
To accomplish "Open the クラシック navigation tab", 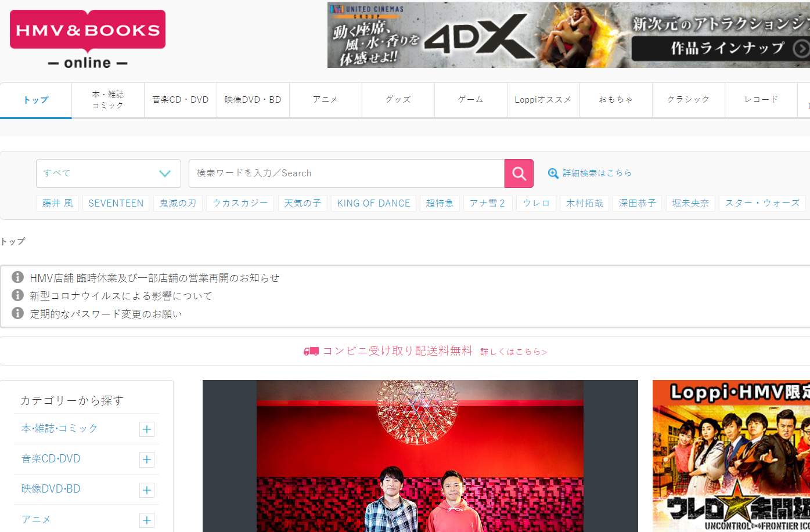I will point(688,100).
